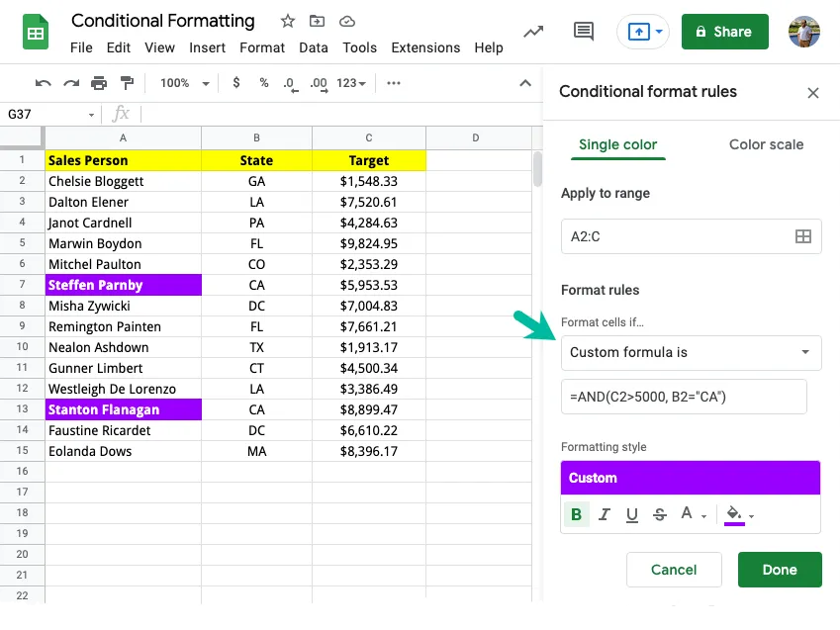The height and width of the screenshot is (630, 840).
Task: Toggle italic in Formatting style
Action: click(x=605, y=514)
